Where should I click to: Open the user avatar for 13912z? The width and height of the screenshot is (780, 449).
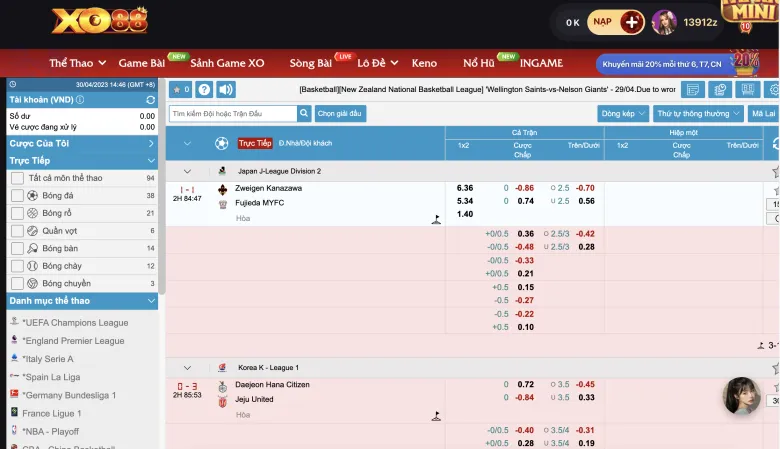click(664, 22)
